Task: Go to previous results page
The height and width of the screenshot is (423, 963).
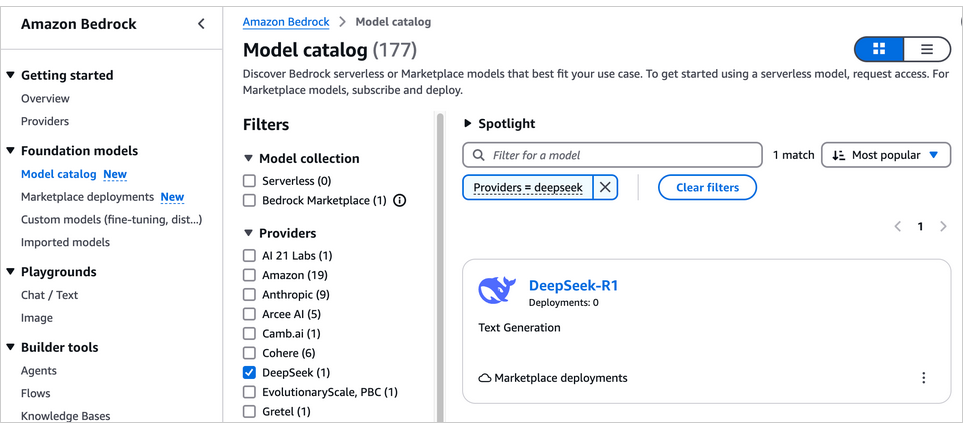Action: pos(898,227)
